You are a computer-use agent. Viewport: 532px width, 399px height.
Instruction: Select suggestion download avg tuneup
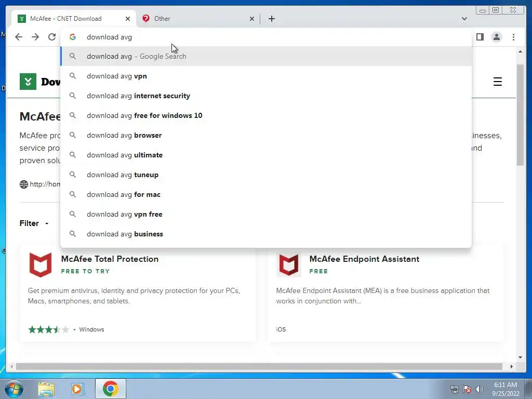pos(266,175)
